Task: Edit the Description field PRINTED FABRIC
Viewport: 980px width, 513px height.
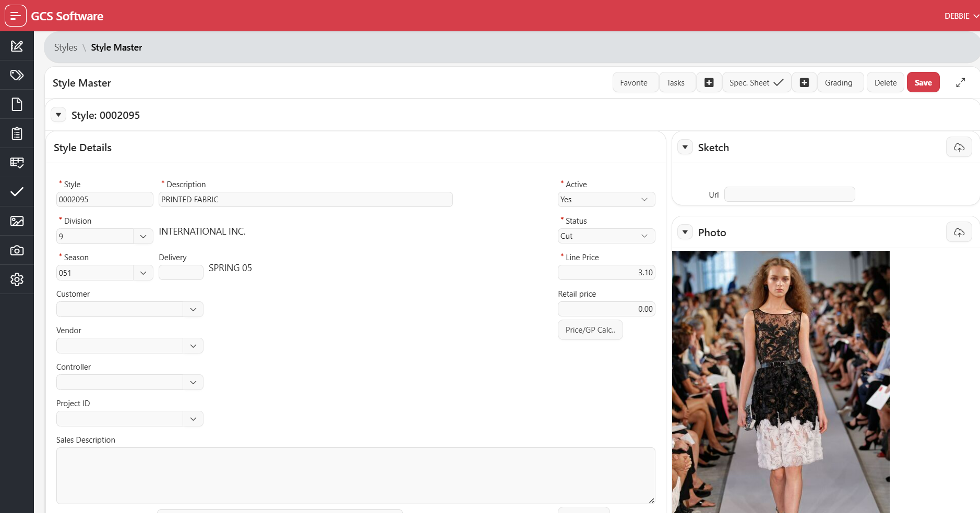Action: [x=306, y=200]
